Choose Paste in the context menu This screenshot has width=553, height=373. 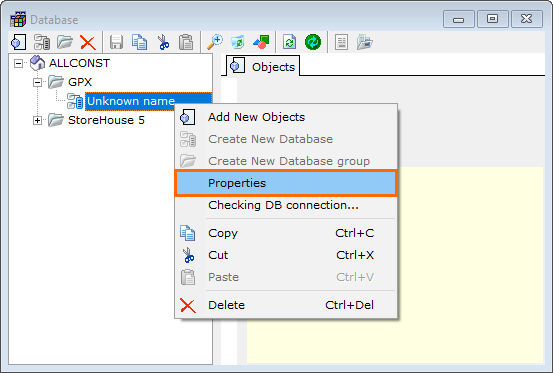(286, 277)
